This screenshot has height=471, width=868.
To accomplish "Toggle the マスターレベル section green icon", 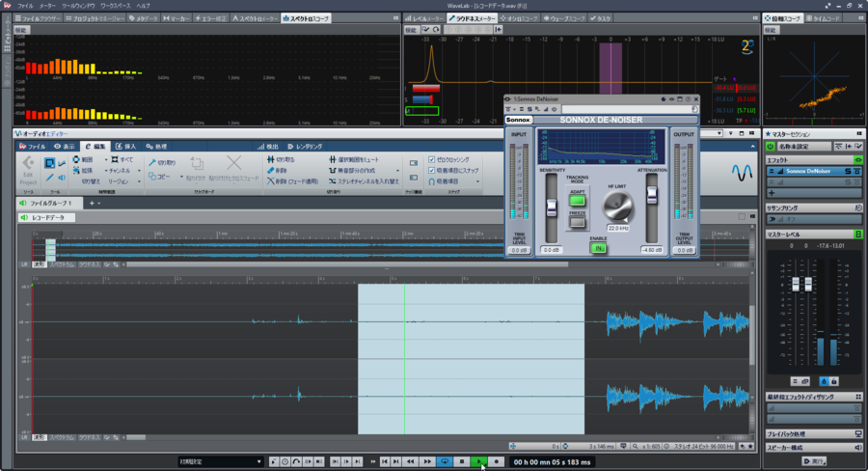I will 858,235.
